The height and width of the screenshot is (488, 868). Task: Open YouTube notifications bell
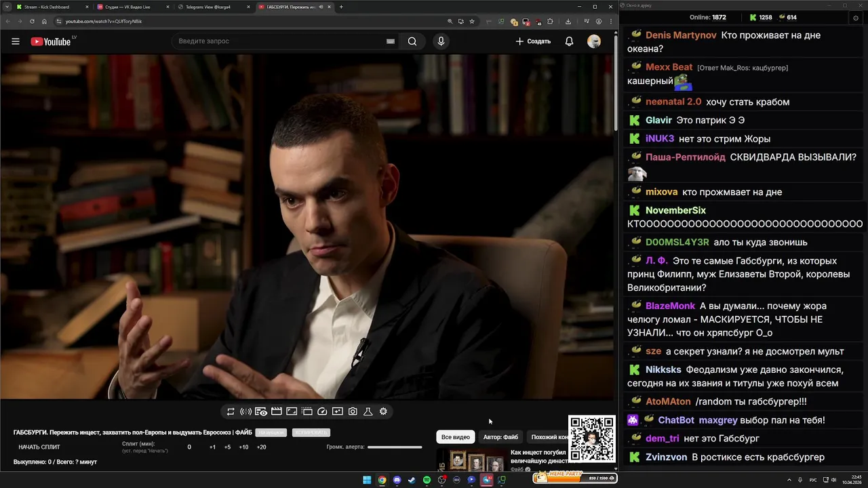coord(569,41)
